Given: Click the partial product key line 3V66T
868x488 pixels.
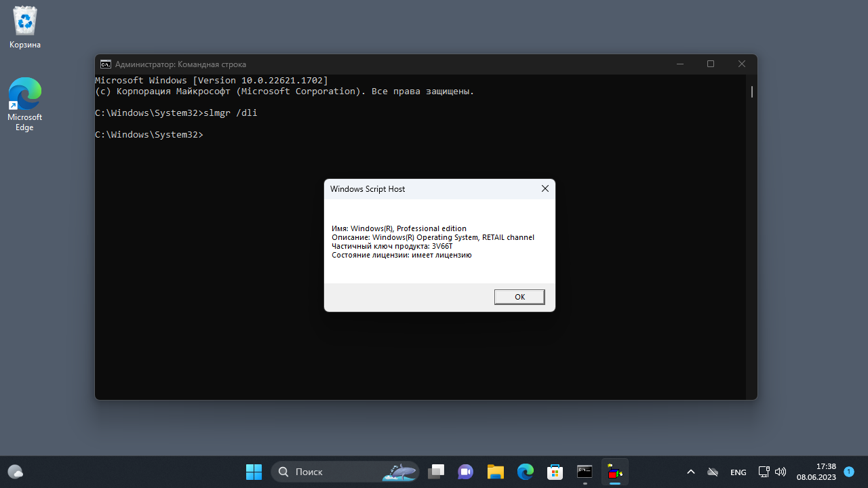Looking at the screenshot, I should tap(392, 246).
